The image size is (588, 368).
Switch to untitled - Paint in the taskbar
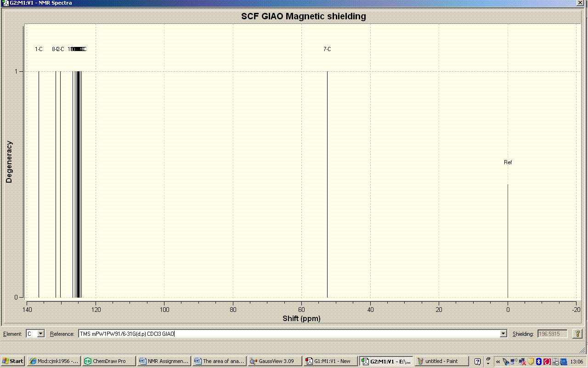click(x=441, y=361)
